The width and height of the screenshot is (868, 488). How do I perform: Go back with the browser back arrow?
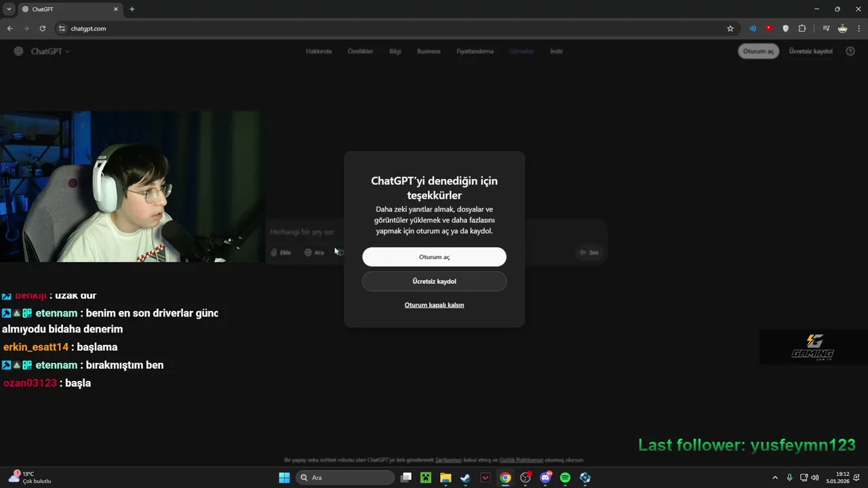(9, 28)
